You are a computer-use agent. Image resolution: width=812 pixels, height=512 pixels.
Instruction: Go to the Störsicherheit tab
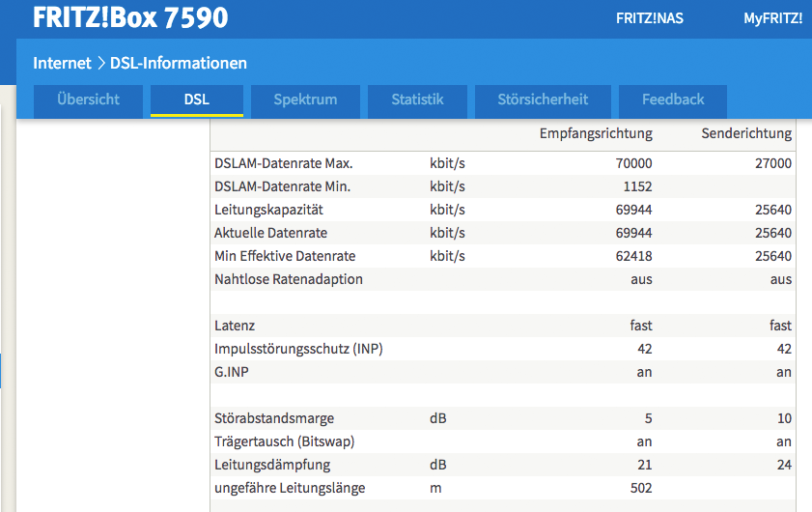[x=543, y=101]
